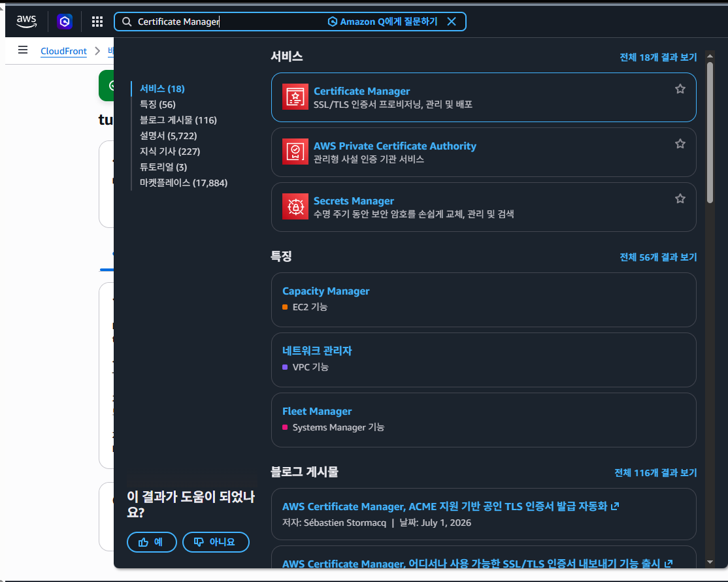The height and width of the screenshot is (582, 728).
Task: Open 인증서 내보내기 기능 출시 blog post
Action: click(471, 564)
